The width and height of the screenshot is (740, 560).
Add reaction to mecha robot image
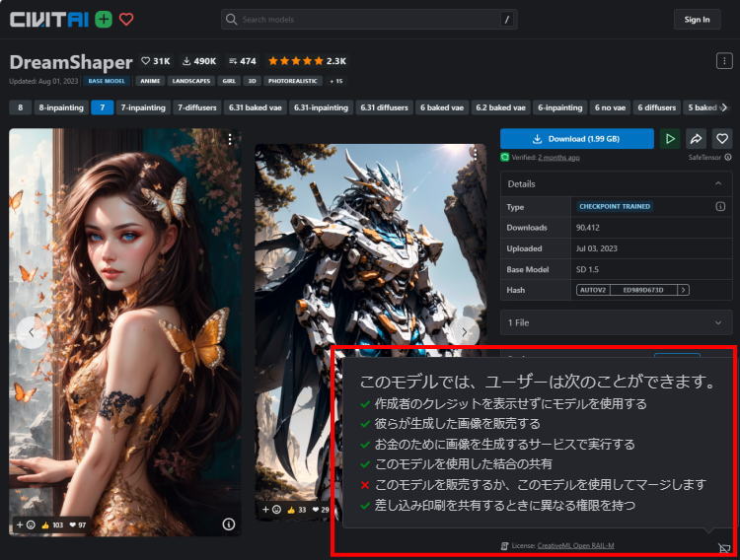[x=271, y=510]
